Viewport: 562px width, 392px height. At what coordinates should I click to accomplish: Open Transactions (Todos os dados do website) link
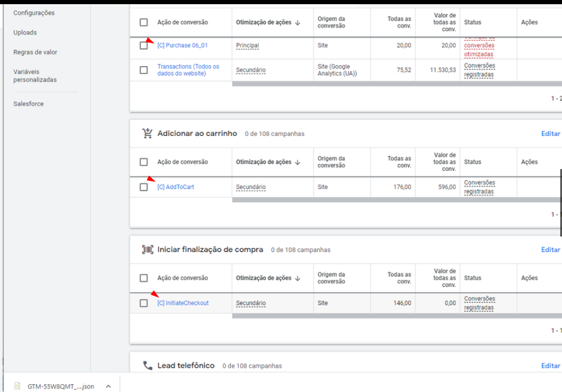pos(188,70)
